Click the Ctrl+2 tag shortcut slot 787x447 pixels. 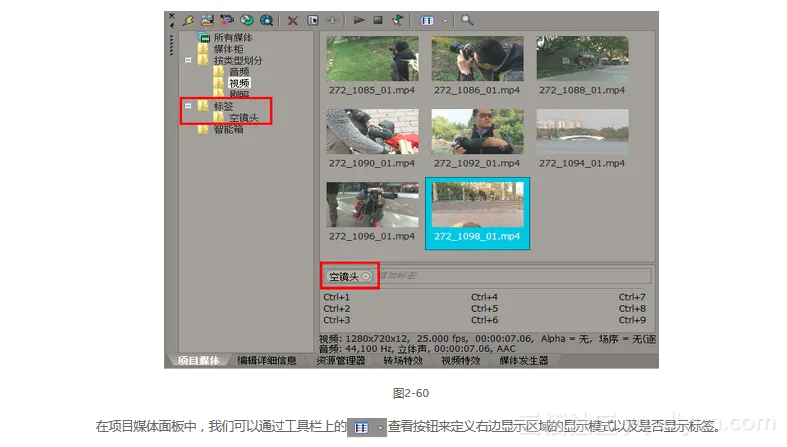pyautogui.click(x=336, y=309)
